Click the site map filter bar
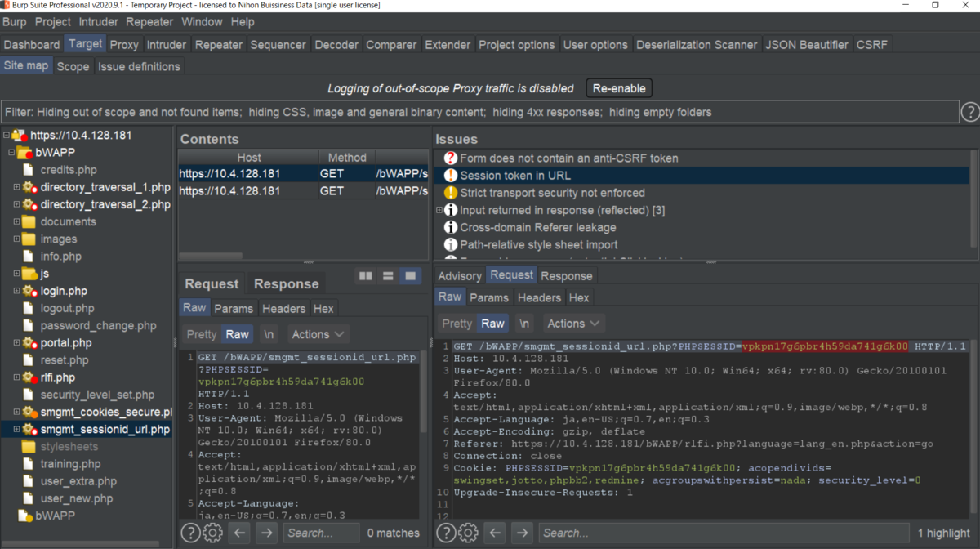 (479, 112)
